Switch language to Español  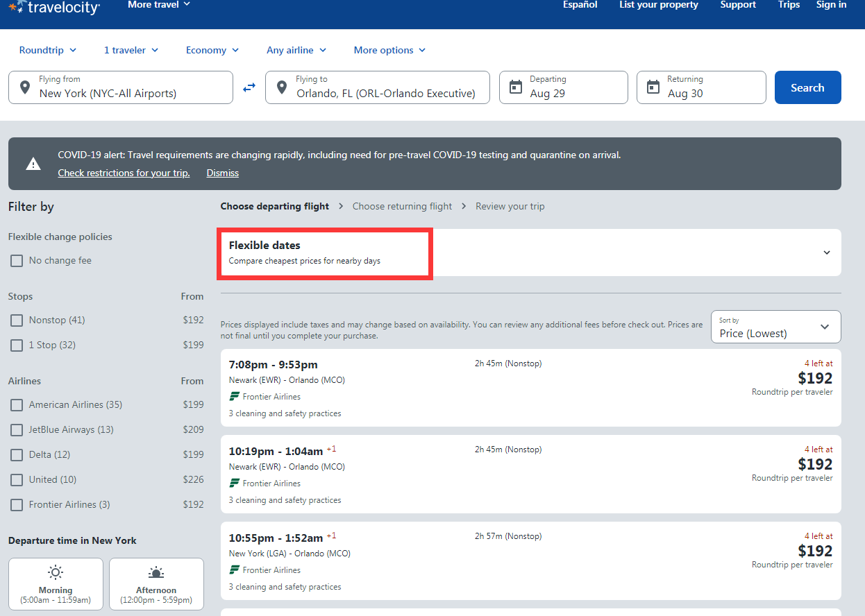(x=580, y=5)
